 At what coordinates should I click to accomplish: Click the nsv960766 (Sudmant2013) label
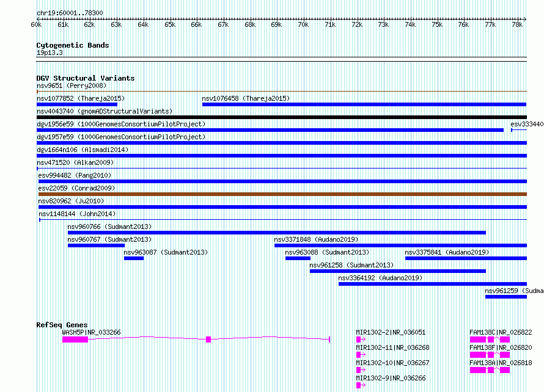109,227
